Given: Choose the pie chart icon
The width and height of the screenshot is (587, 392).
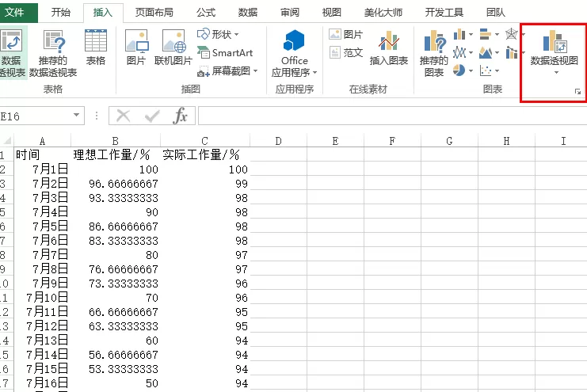Looking at the screenshot, I should click(x=459, y=70).
